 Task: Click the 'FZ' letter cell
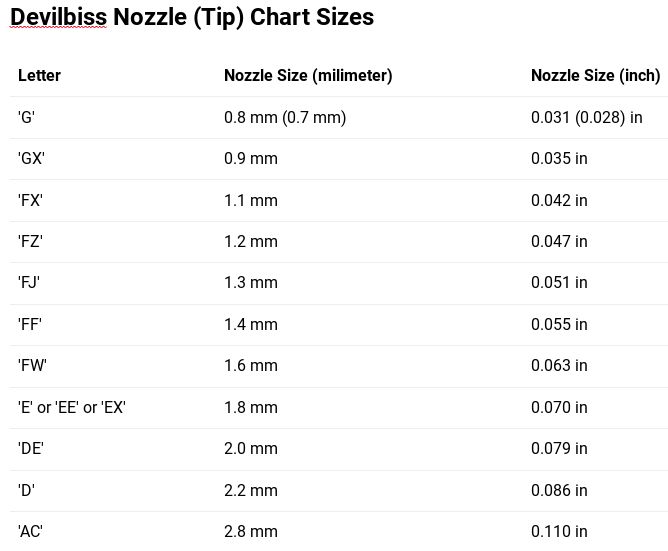pyautogui.click(x=30, y=242)
